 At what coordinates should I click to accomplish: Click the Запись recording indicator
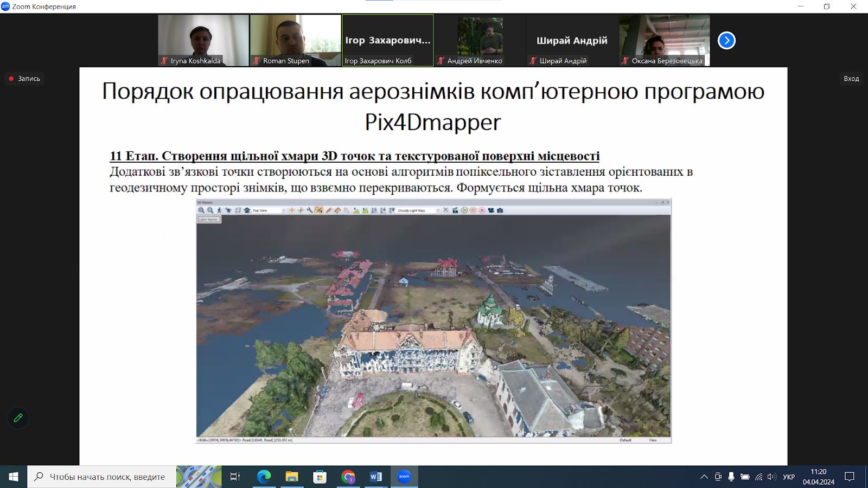click(x=25, y=79)
